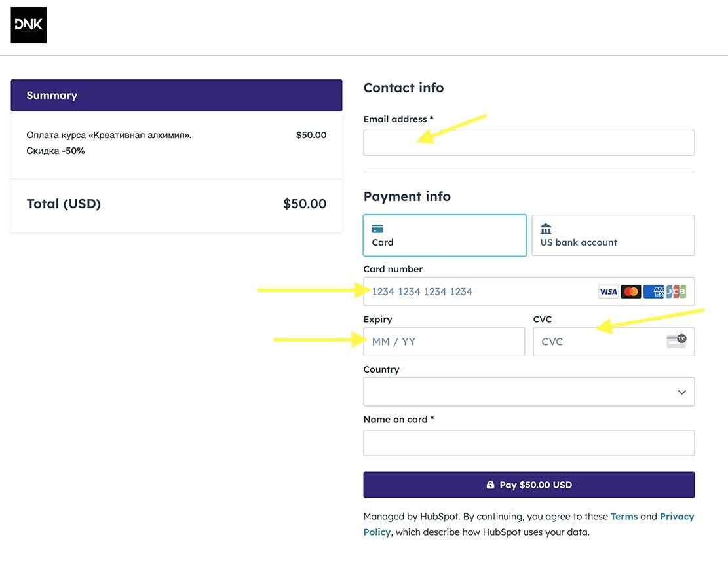Click the Visa card icon

coord(607,291)
